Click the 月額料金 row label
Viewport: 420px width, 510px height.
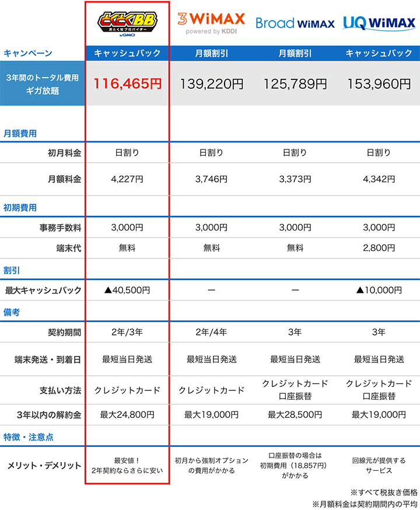tap(64, 179)
